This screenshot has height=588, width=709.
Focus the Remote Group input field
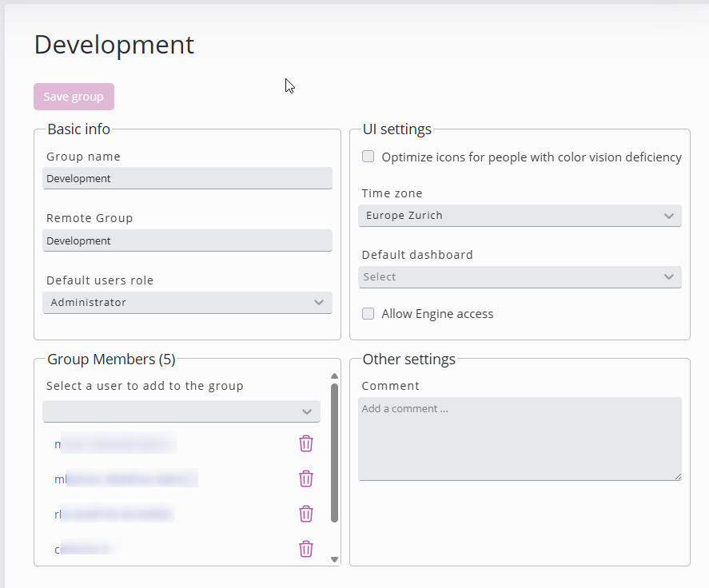[x=187, y=240]
